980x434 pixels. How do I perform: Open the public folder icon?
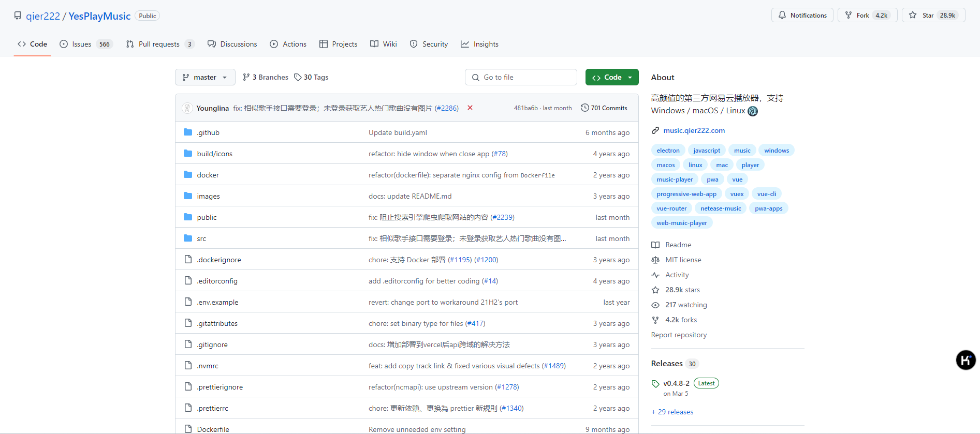point(188,217)
